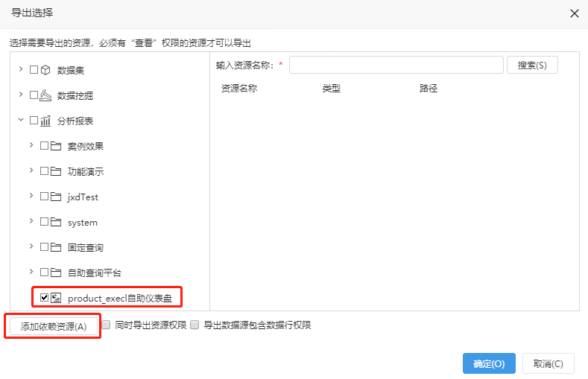Check the 数据集 checkbox
This screenshot has width=588, height=379.
pyautogui.click(x=34, y=70)
